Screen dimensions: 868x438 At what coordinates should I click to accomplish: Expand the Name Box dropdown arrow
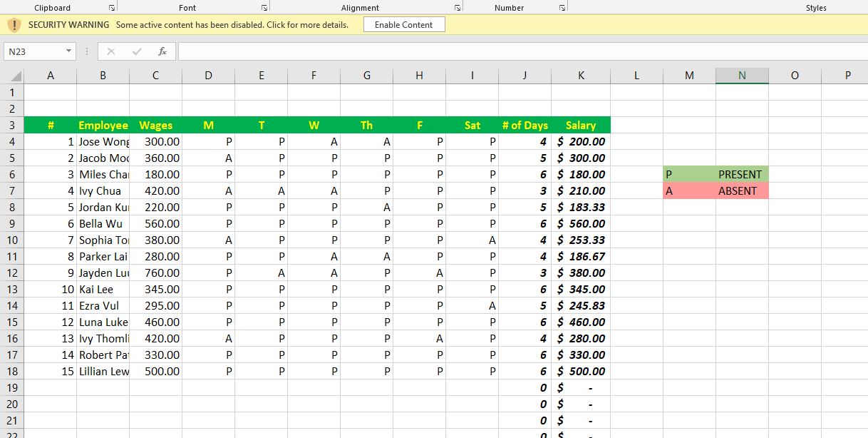(x=68, y=51)
